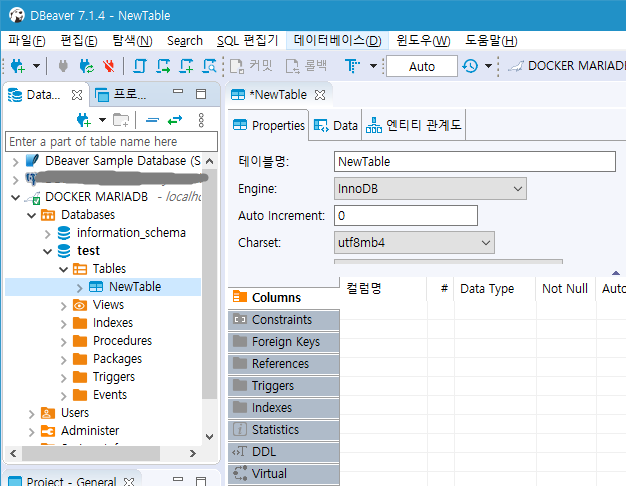626x486 pixels.
Task: Click the transaction mode T icon
Action: click(352, 66)
